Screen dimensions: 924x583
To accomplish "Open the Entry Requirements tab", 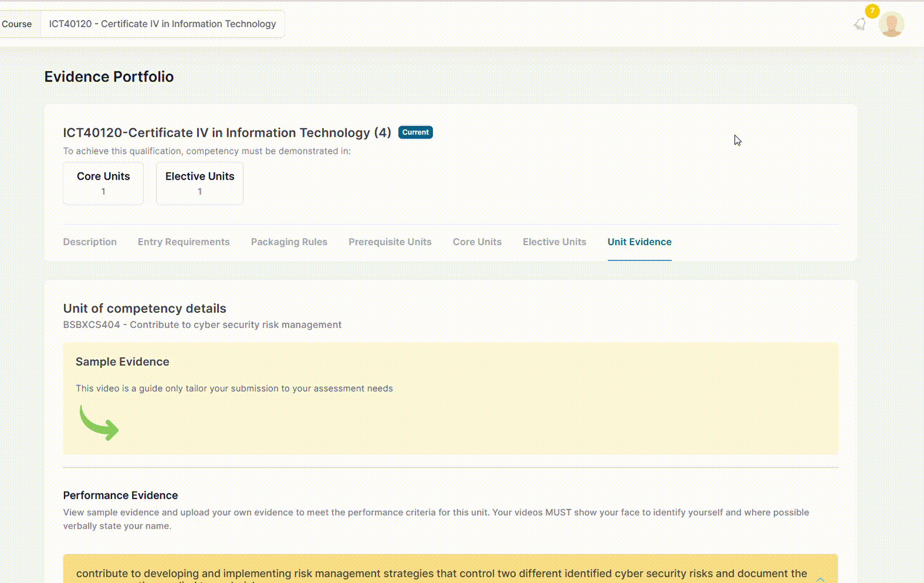I will click(x=184, y=242).
